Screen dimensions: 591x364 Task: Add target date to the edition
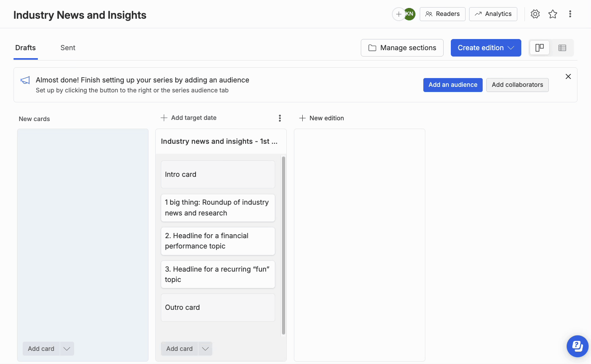(x=189, y=118)
